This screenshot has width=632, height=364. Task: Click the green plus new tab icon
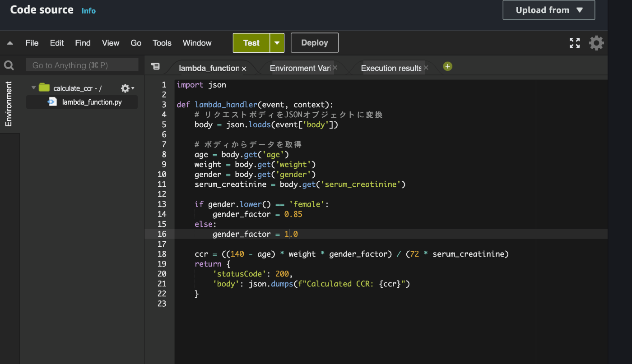[447, 67]
